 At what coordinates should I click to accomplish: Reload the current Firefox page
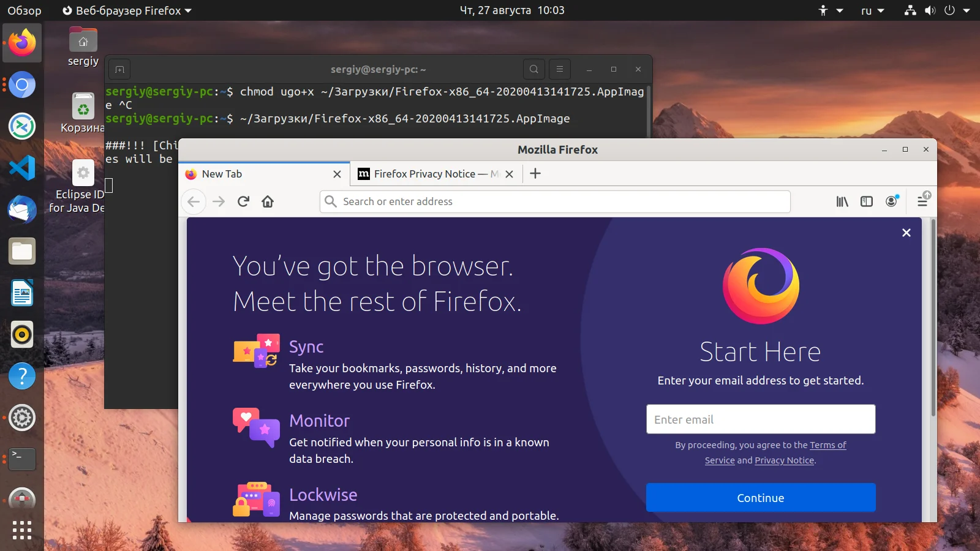(243, 201)
